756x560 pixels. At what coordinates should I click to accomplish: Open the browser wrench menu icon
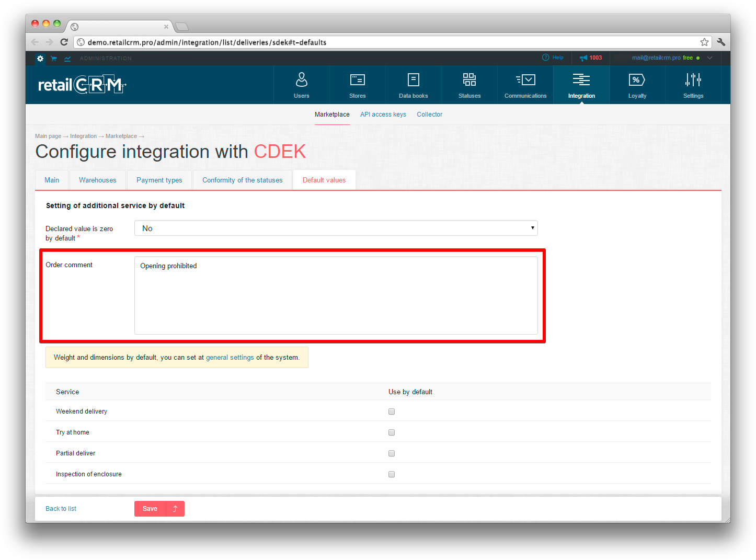coord(721,42)
